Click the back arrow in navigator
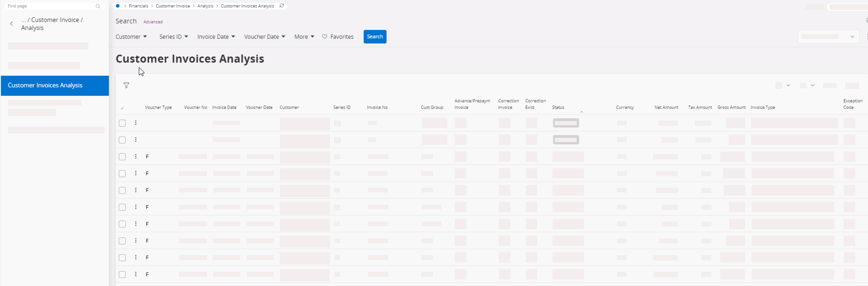This screenshot has width=868, height=286. 11,24
